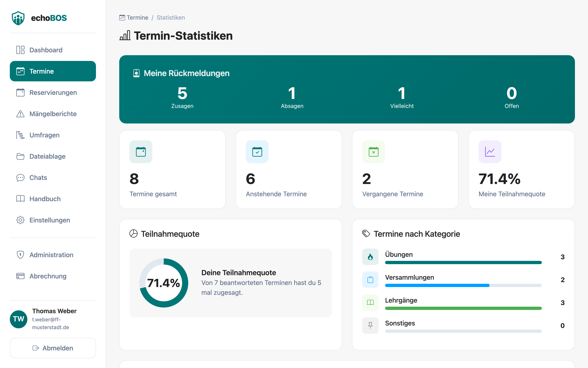Screen dimensions: 588x368
Task: Click the Sonstiges count of 0
Action: pos(562,326)
